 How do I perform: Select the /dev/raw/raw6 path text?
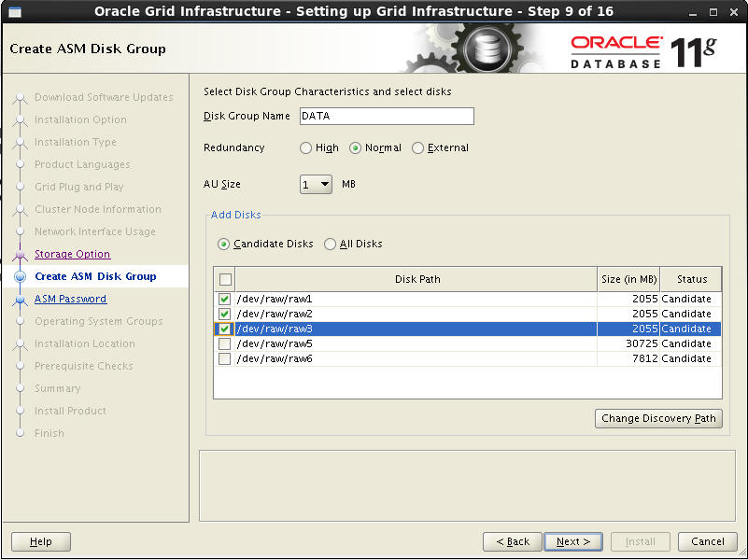pyautogui.click(x=275, y=358)
